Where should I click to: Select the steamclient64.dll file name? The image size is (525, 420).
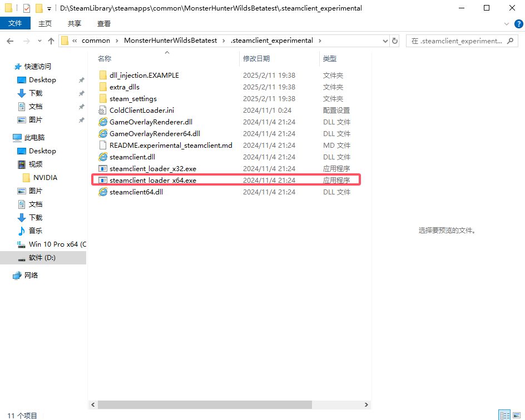[x=136, y=192]
